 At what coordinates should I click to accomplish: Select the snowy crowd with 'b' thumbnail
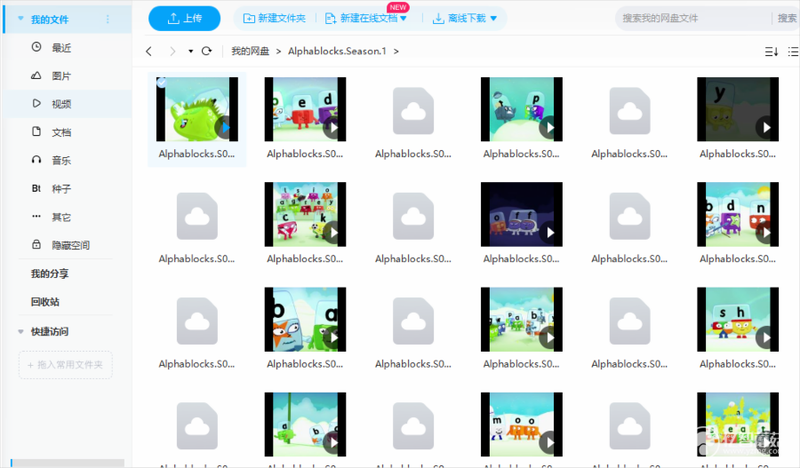pyautogui.click(x=521, y=319)
